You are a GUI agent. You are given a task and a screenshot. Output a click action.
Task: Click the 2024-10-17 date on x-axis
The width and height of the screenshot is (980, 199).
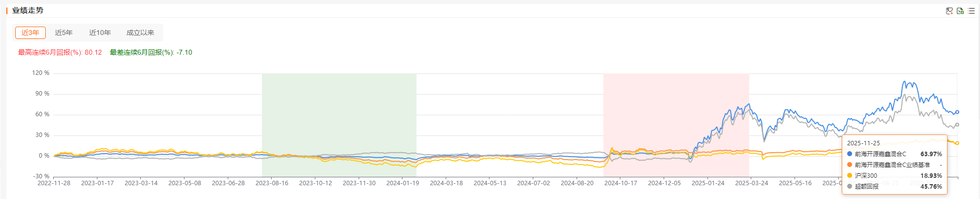620,183
